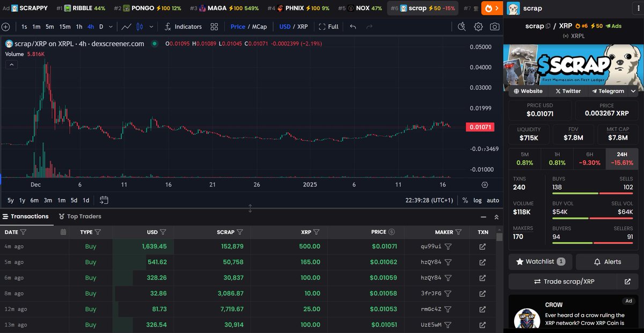Toggle logarithmic scale with log
This screenshot has height=333, width=644.
pos(477,200)
